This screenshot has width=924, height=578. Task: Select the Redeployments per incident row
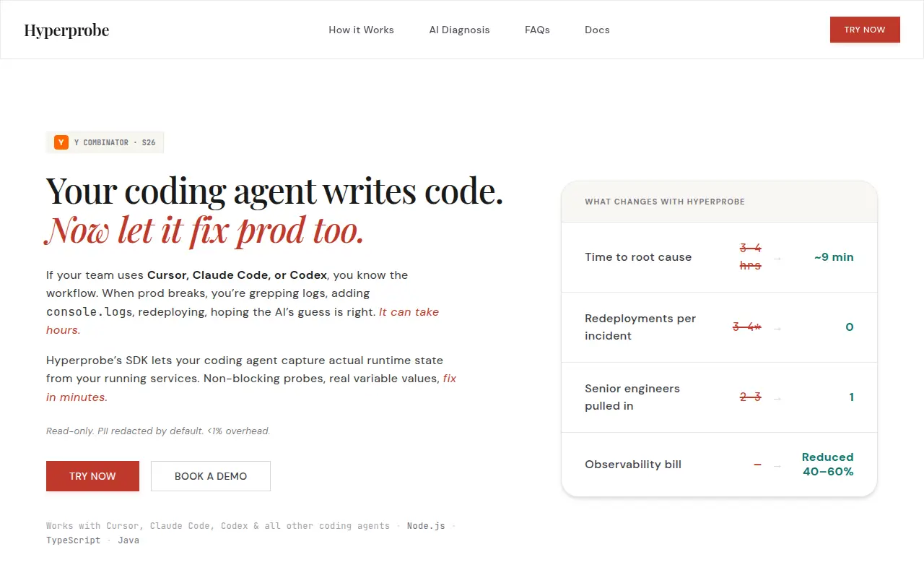tap(719, 327)
